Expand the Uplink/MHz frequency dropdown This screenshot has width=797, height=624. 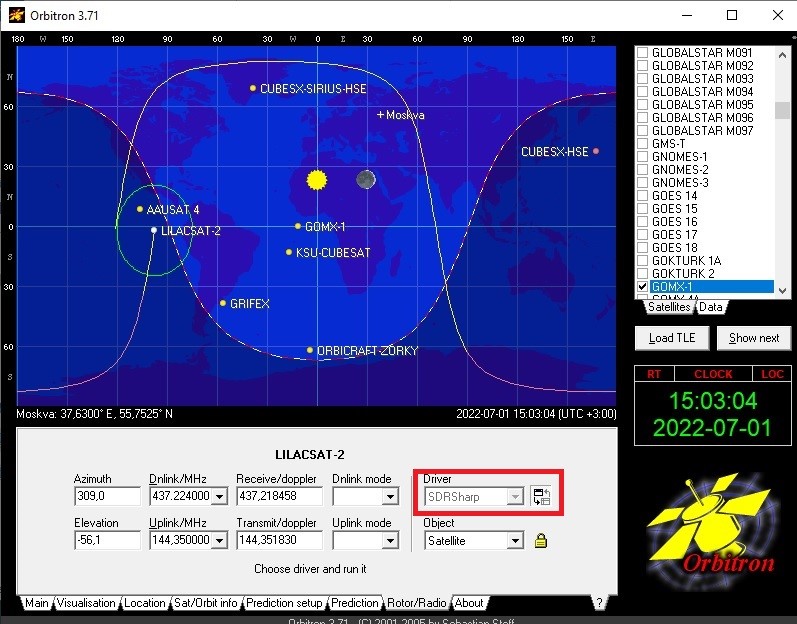pyautogui.click(x=220, y=541)
